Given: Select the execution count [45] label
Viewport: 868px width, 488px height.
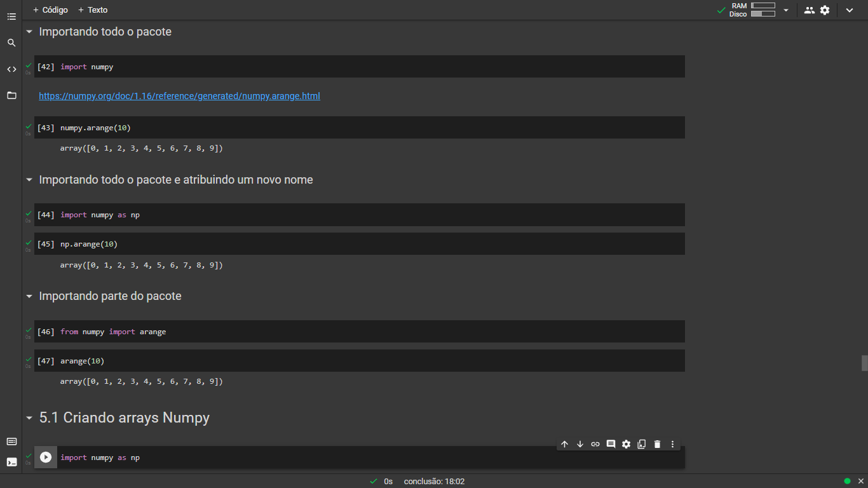Looking at the screenshot, I should pos(46,244).
